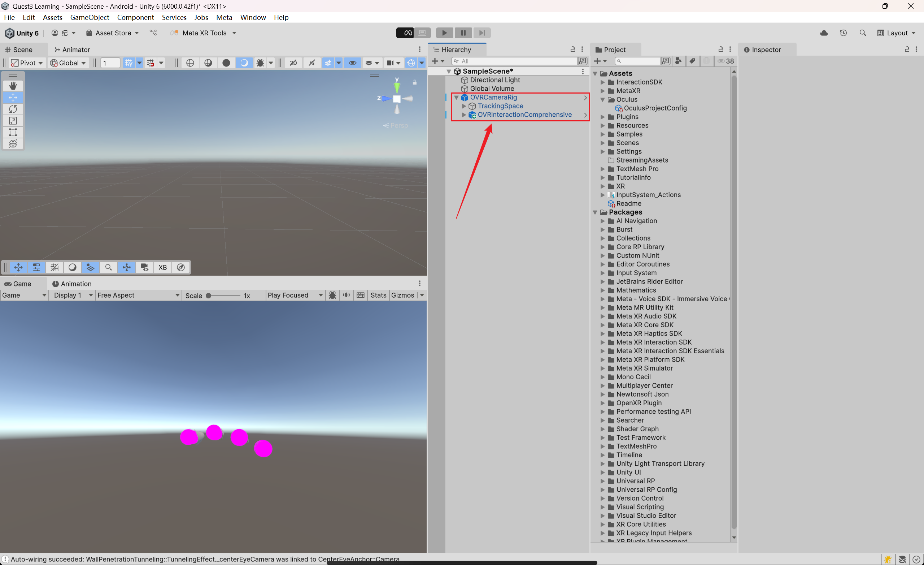The height and width of the screenshot is (565, 924).
Task: Open the Layout dropdown
Action: pos(896,33)
